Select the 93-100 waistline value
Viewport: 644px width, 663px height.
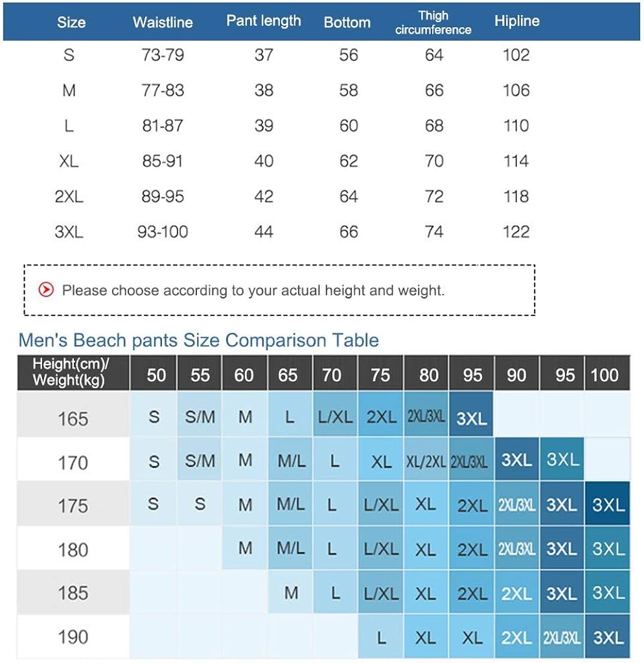point(163,232)
